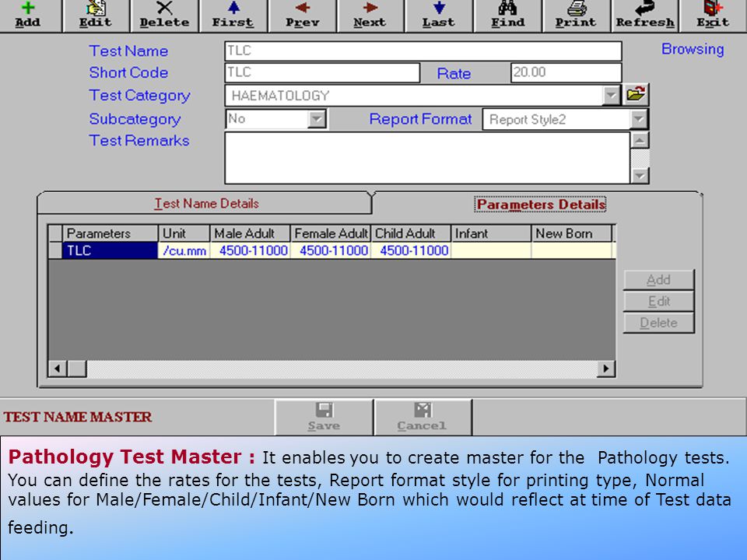Click the Female Adult 4500-11000 value
The width and height of the screenshot is (747, 560).
tap(331, 250)
